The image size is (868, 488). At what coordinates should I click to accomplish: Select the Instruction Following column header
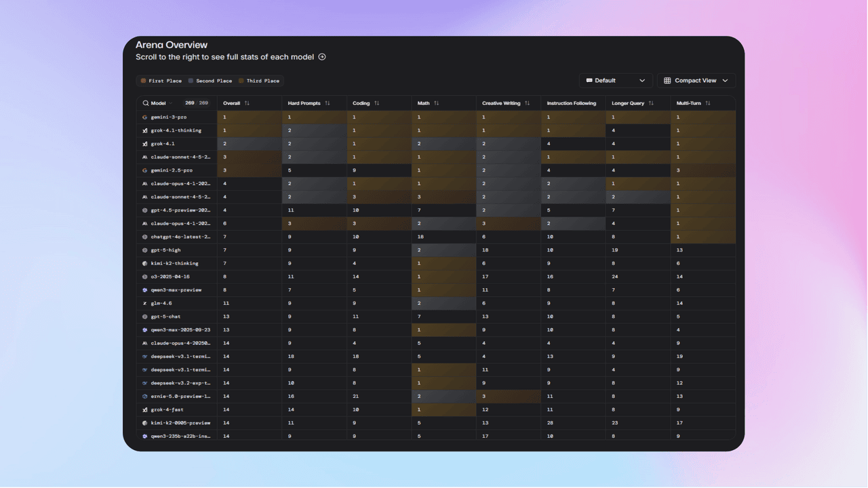tap(572, 103)
